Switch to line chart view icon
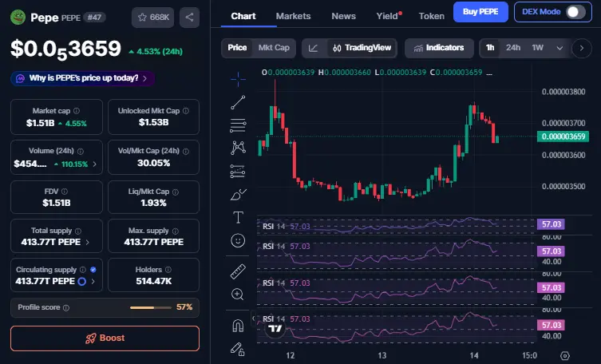This screenshot has width=601, height=364. (x=314, y=48)
